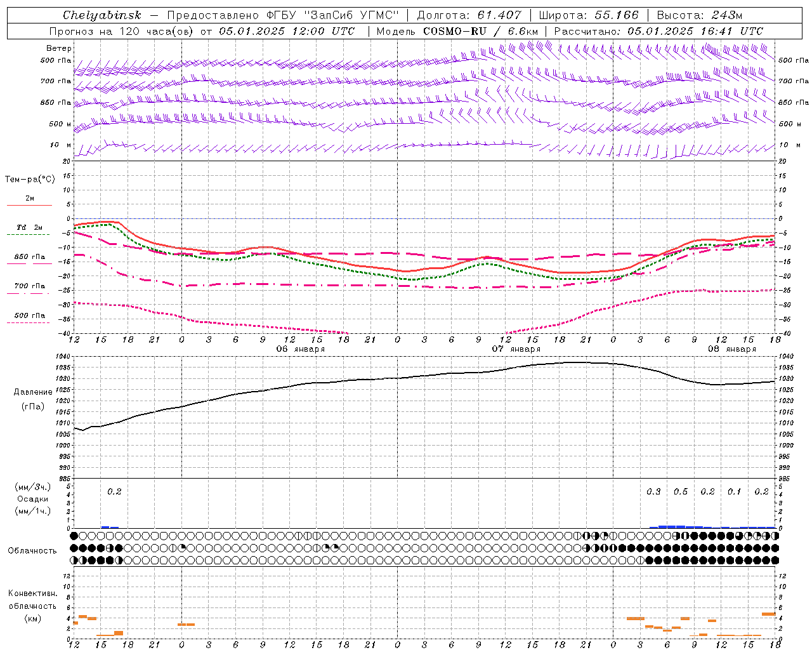Screen dimensions: 812x650
Task: Select the "Широта: 55.166" header value
Action: [589, 15]
